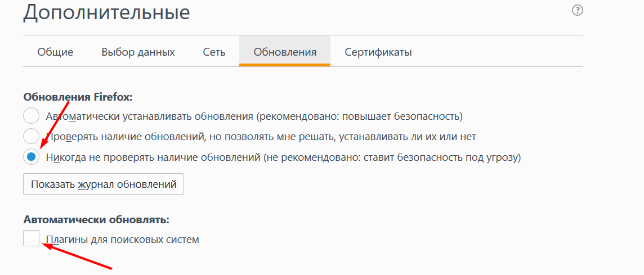Open the help question mark icon
The width and height of the screenshot is (644, 275).
coord(578,11)
